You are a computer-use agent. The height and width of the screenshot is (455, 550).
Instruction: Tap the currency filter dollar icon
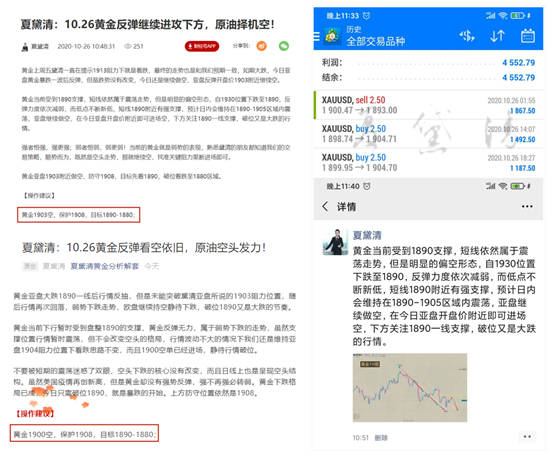(467, 35)
